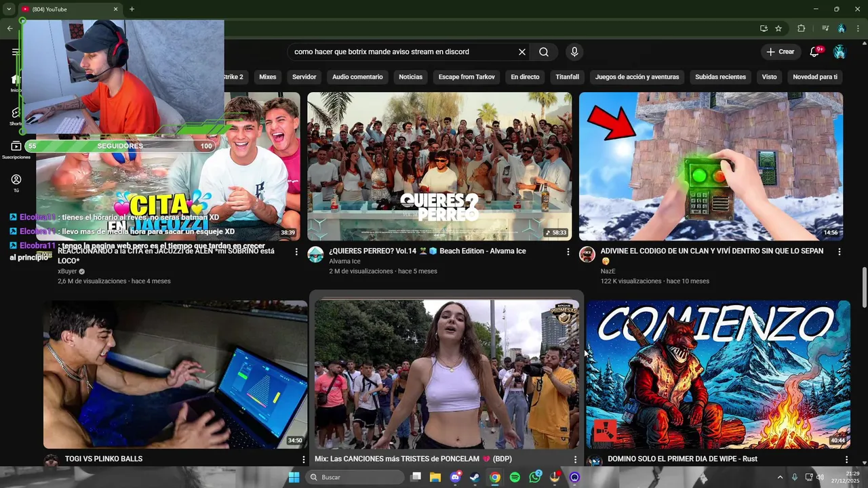Open the Windows Start menu
Viewport: 868px width, 488px height.
294,477
